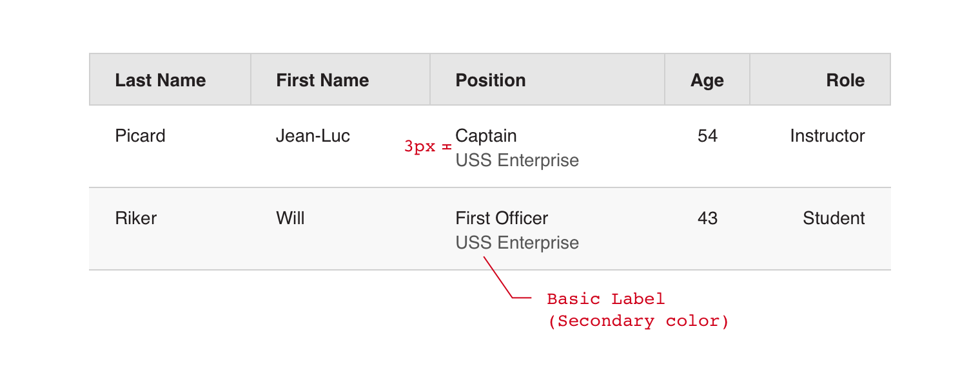Click USS Enterprise label under First Officer

517,243
